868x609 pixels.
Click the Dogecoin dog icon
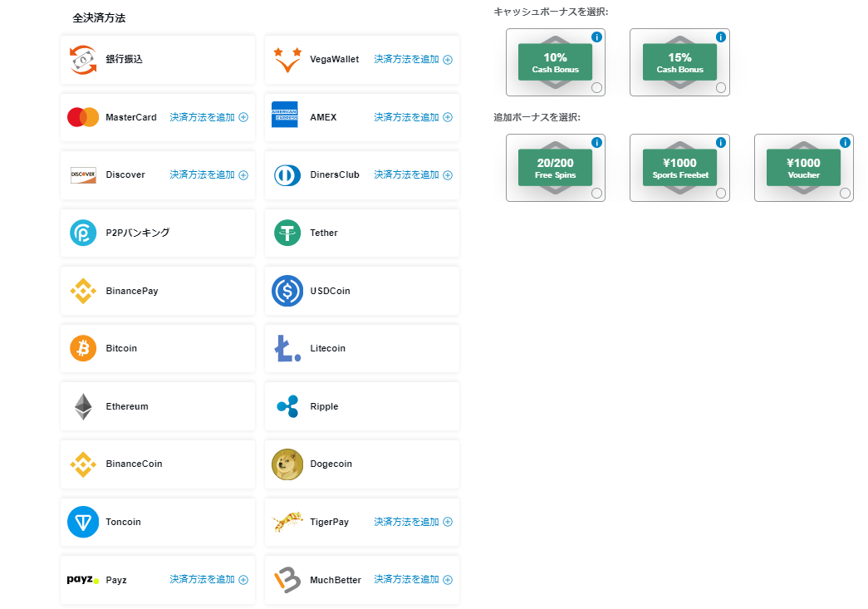pos(287,464)
